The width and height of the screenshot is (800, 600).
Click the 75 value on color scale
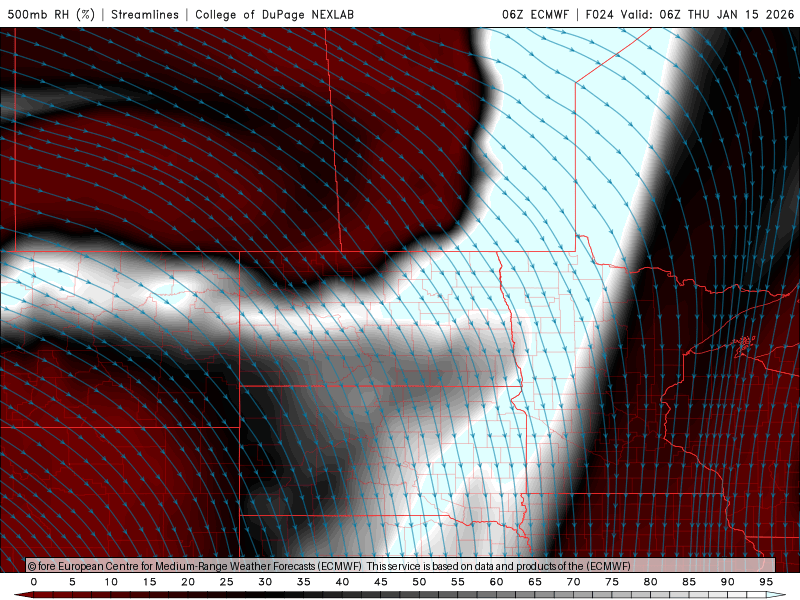click(x=612, y=582)
